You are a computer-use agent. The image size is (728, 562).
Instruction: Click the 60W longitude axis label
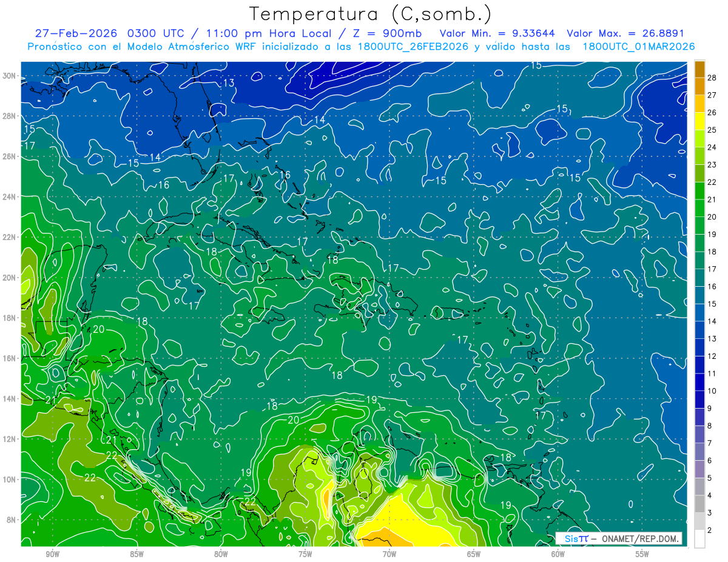pyautogui.click(x=558, y=554)
